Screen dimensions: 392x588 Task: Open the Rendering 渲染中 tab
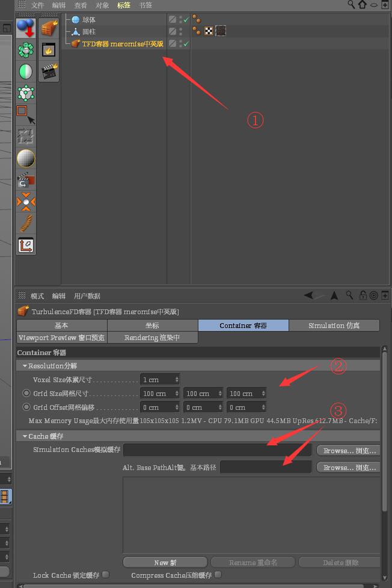pos(152,338)
